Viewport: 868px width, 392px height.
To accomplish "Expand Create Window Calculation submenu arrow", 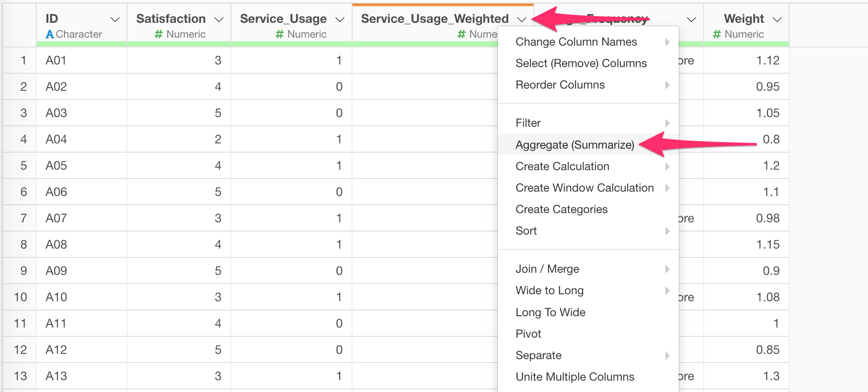I will pos(667,188).
